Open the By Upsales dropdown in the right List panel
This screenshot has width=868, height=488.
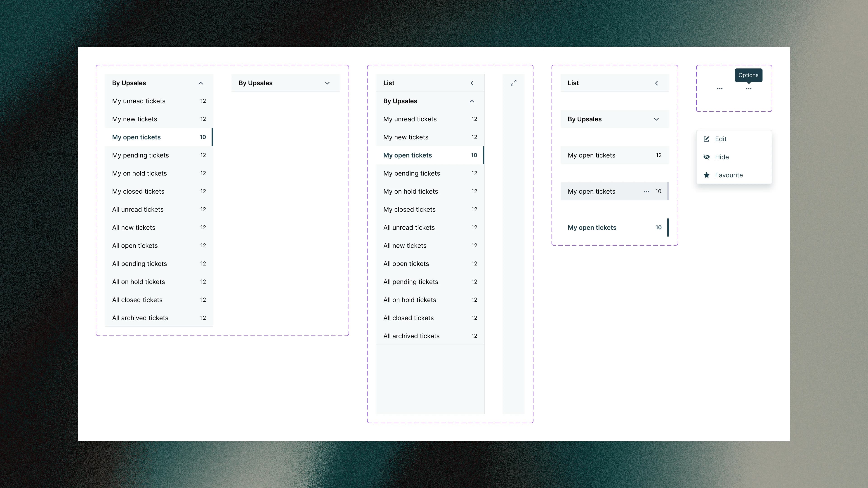656,119
